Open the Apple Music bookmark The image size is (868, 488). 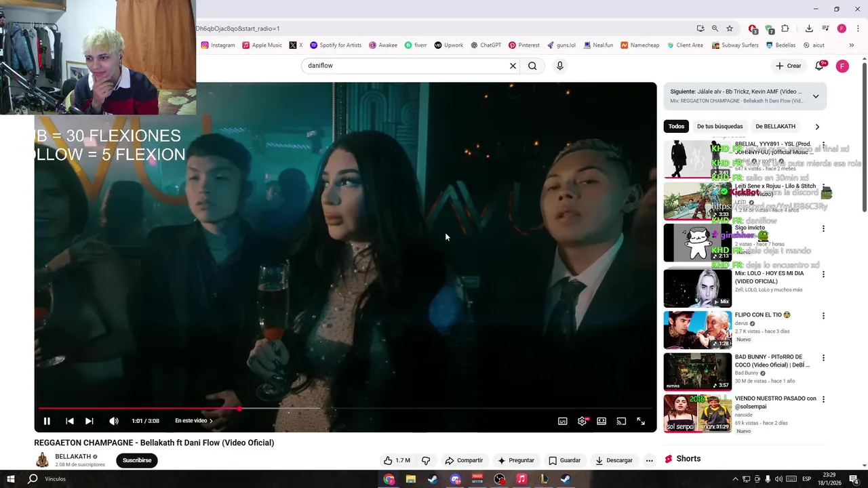(262, 45)
